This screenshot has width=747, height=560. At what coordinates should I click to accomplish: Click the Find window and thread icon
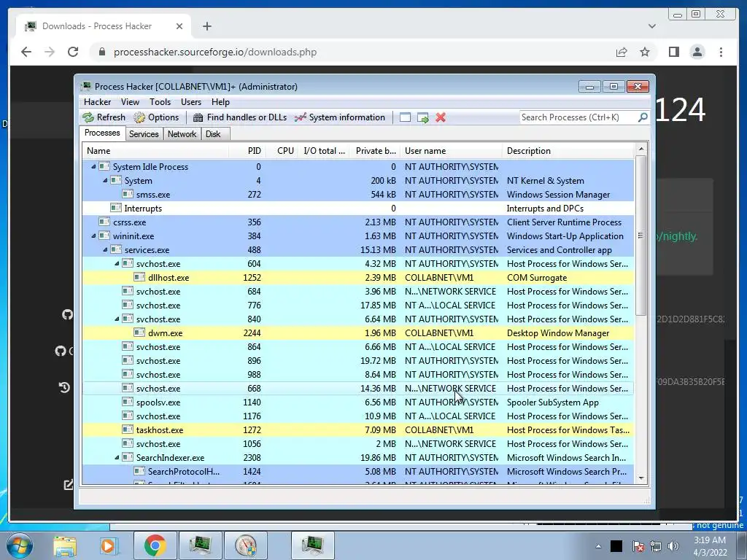point(423,117)
